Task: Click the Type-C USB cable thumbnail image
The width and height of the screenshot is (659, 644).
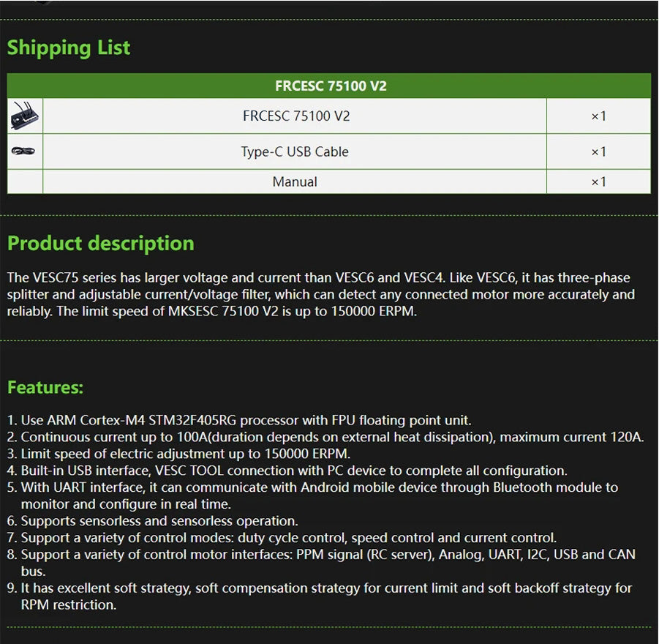Action: (23, 151)
